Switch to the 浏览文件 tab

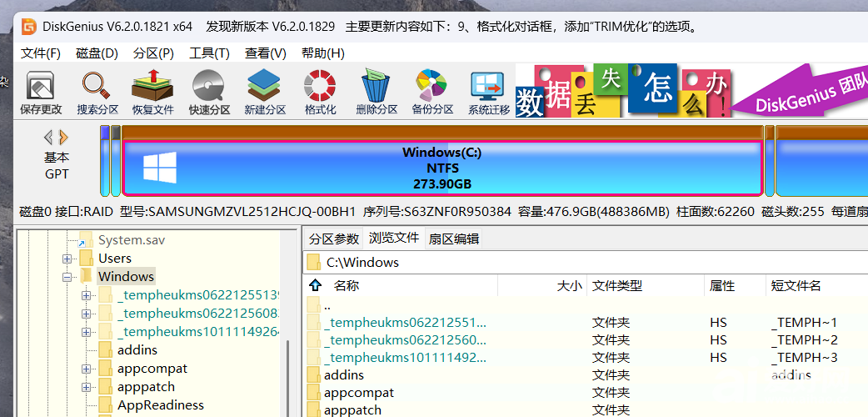coord(393,239)
